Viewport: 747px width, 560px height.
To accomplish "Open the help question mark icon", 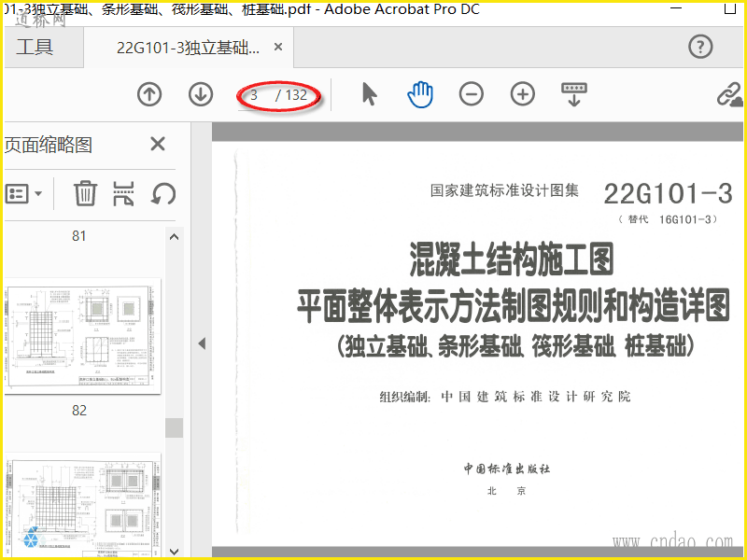I will point(700,47).
